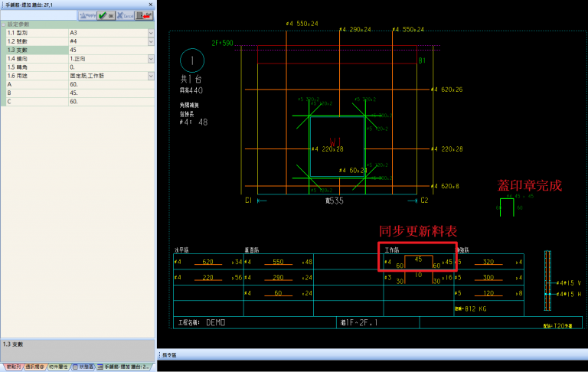Open the 1.4 dropdown showing 1.正向

tap(151, 59)
